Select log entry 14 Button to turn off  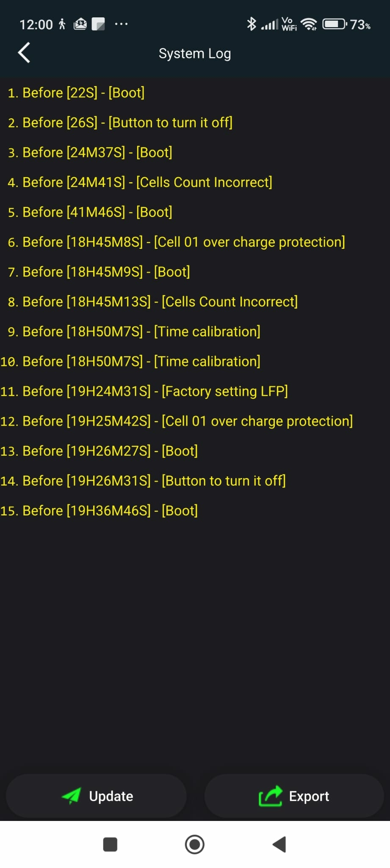(x=143, y=481)
